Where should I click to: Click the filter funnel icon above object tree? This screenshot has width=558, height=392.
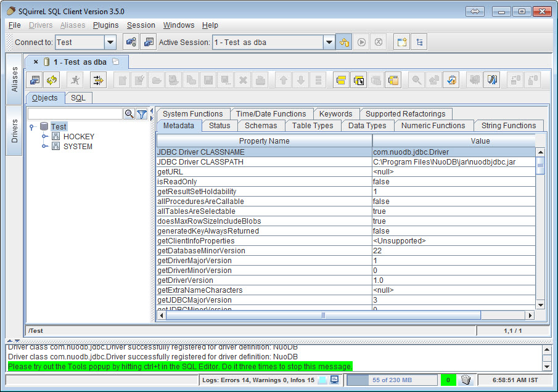pyautogui.click(x=142, y=114)
